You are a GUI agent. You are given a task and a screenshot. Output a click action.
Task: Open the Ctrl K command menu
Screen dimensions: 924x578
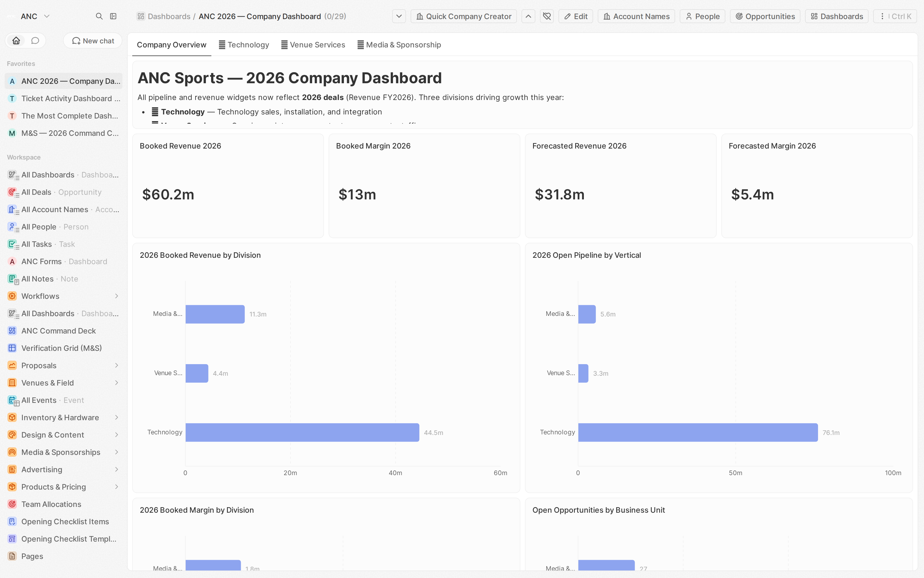895,16
